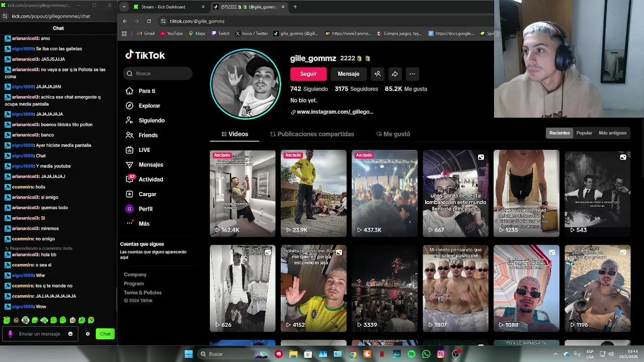Open the fireworks video with 3339 views
644x362 pixels.
point(384,288)
